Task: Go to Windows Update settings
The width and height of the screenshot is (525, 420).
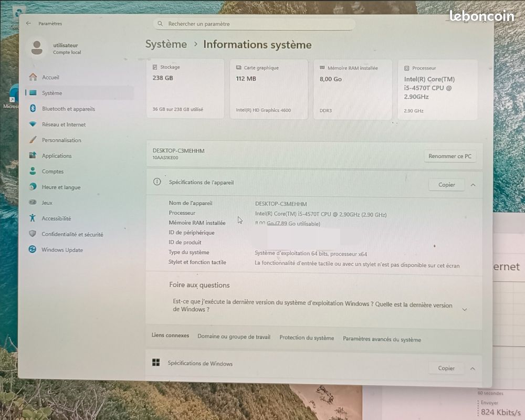Action: pyautogui.click(x=62, y=249)
